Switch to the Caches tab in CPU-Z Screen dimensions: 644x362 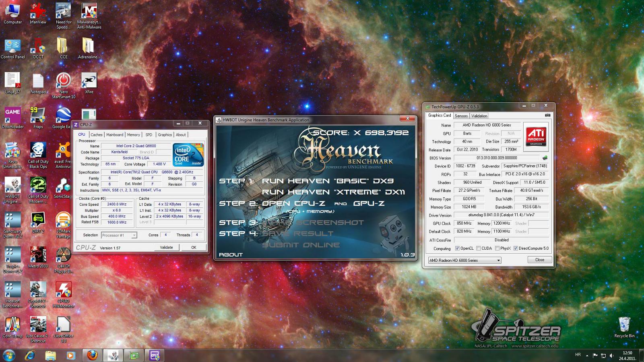click(x=97, y=135)
